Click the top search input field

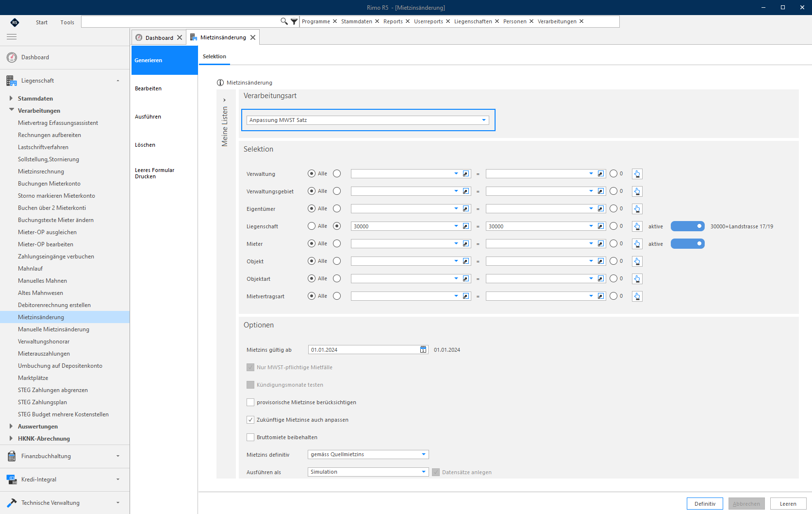tap(181, 21)
